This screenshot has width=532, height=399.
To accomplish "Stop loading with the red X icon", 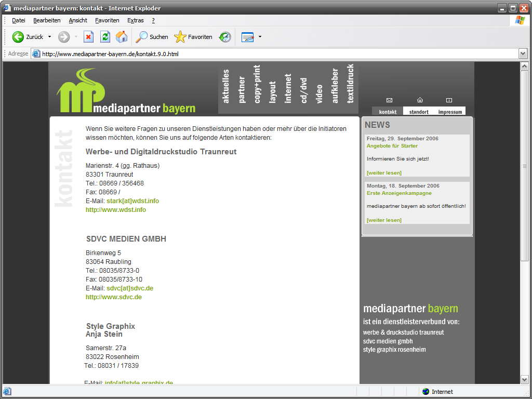I will [88, 37].
